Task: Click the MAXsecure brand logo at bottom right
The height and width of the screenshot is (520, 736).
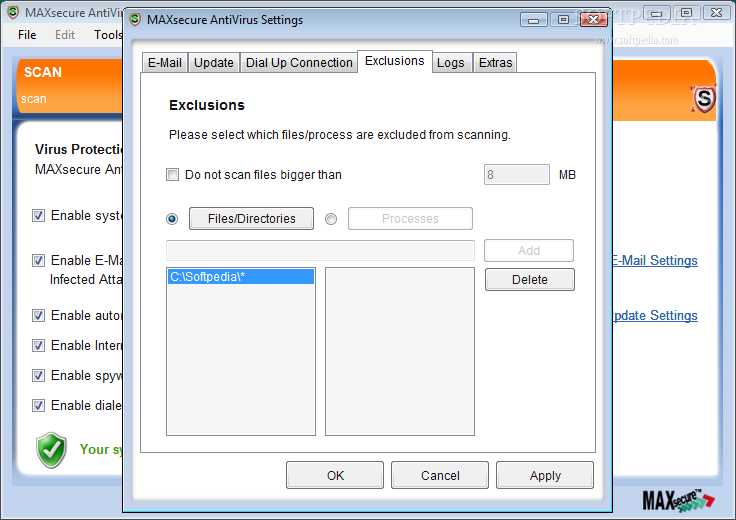Action: [x=678, y=500]
